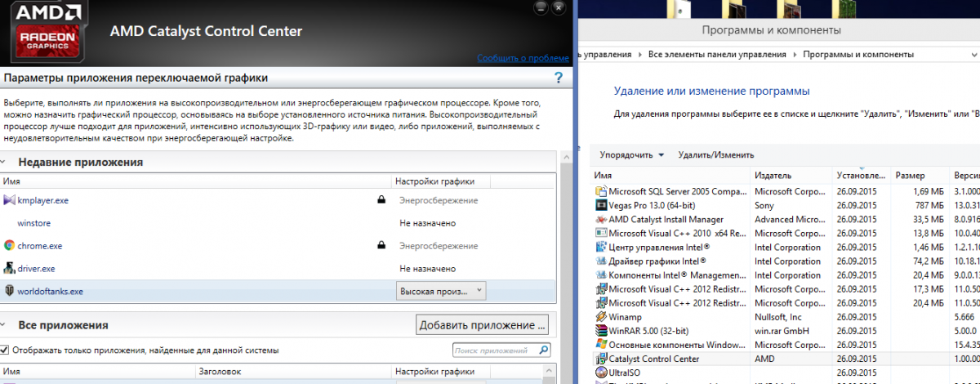Select the driver.exe row
The image size is (980, 384).
[278, 268]
